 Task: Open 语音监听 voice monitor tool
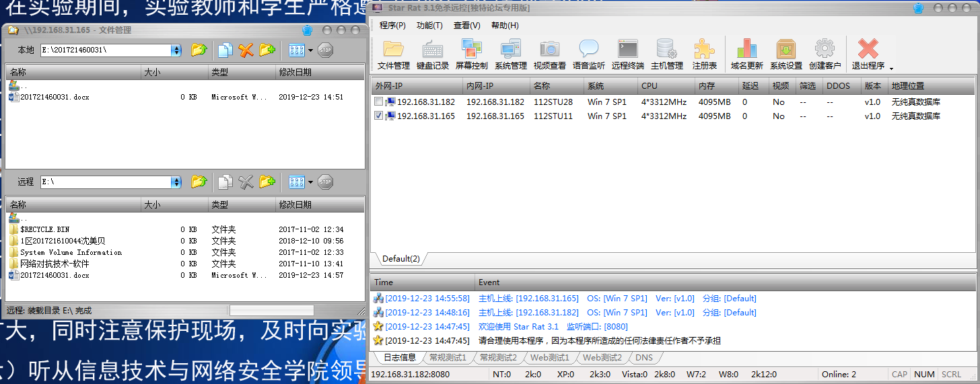[x=589, y=55]
